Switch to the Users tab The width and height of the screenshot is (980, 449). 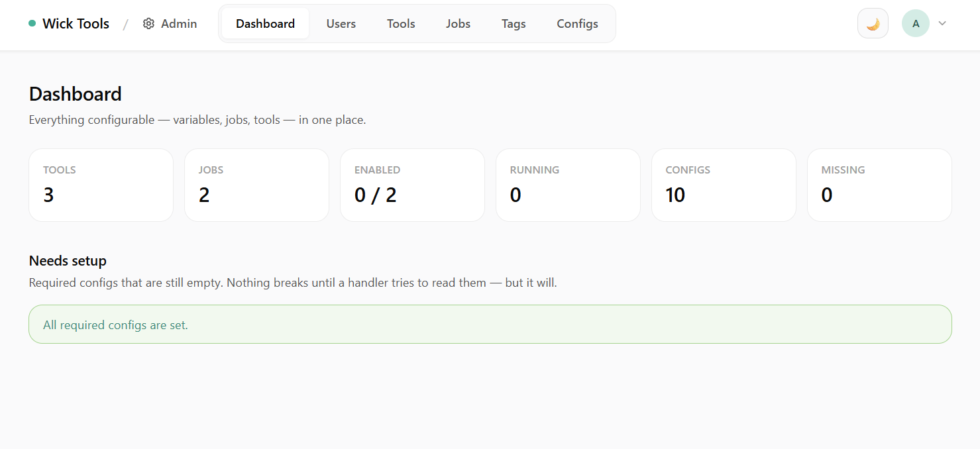pyautogui.click(x=341, y=23)
